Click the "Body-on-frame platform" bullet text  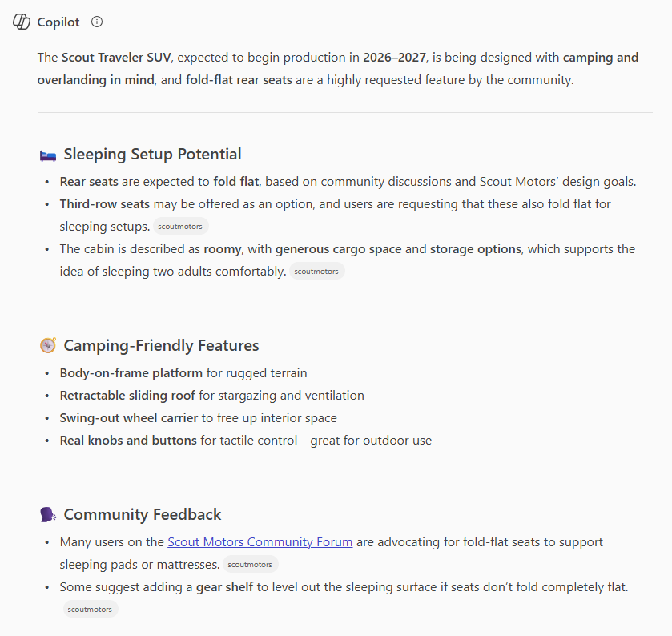pyautogui.click(x=131, y=373)
